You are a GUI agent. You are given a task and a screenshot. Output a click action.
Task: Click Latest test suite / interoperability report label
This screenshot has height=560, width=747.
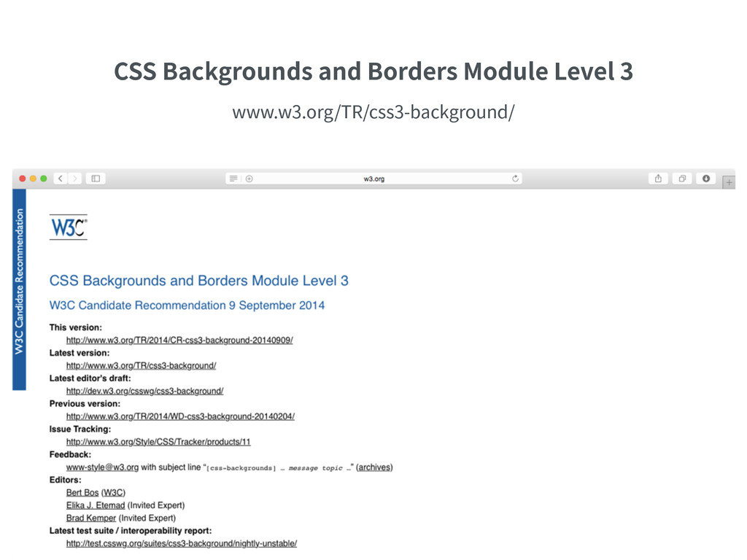[131, 531]
